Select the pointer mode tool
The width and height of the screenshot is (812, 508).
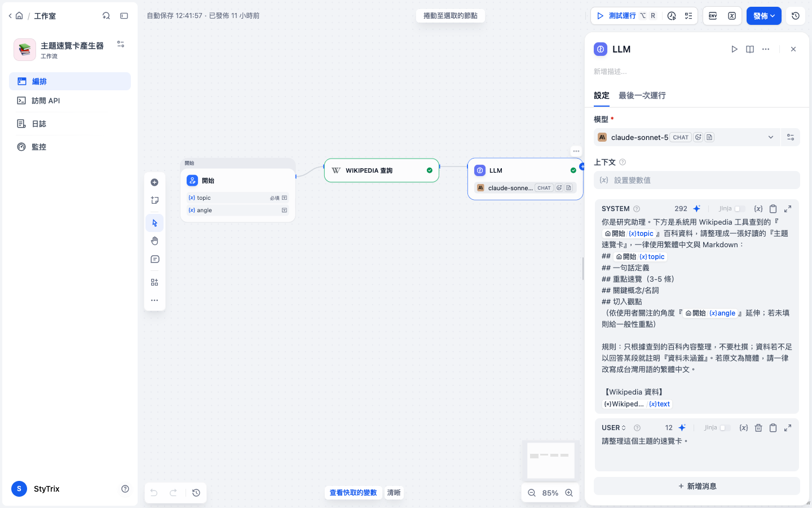click(155, 223)
